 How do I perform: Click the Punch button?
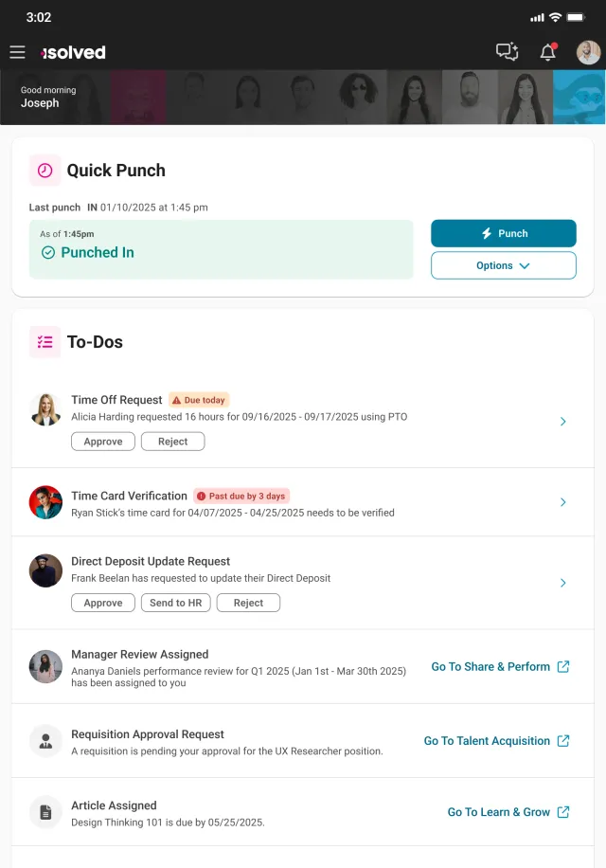click(x=504, y=234)
